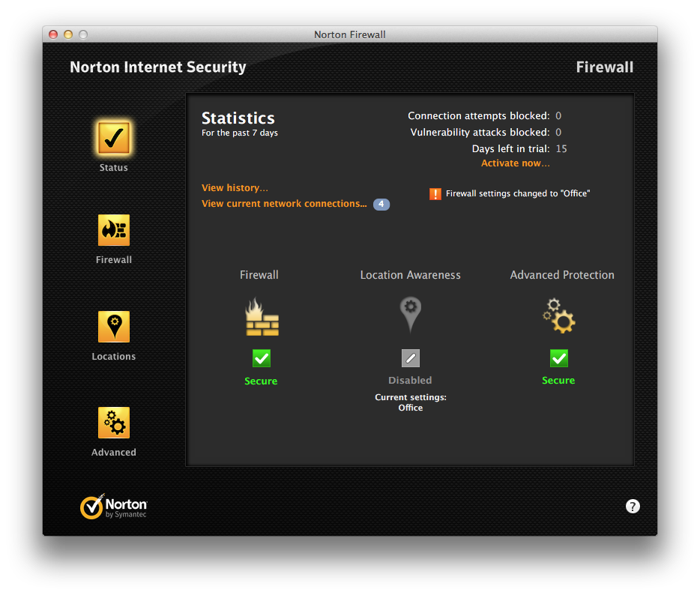Viewport: 700px width, 595px height.
Task: Select the Status sidebar icon
Action: coord(114,139)
